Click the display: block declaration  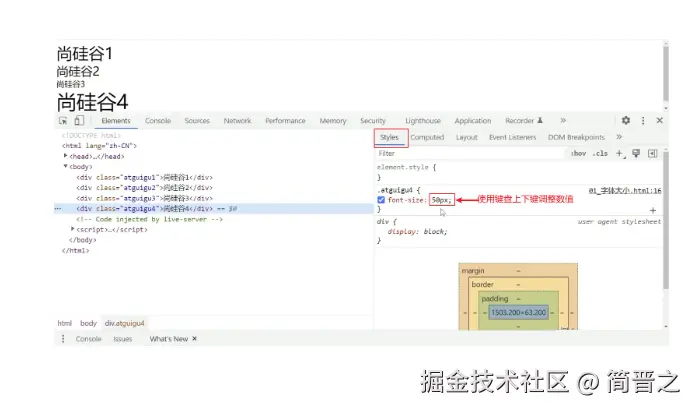coord(417,231)
